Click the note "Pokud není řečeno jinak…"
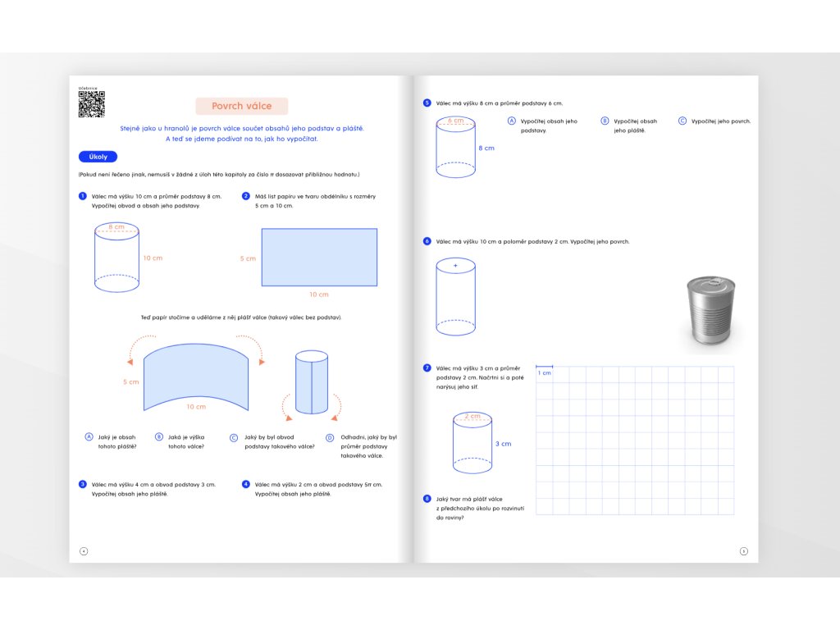This screenshot has width=840, height=630. [x=219, y=175]
